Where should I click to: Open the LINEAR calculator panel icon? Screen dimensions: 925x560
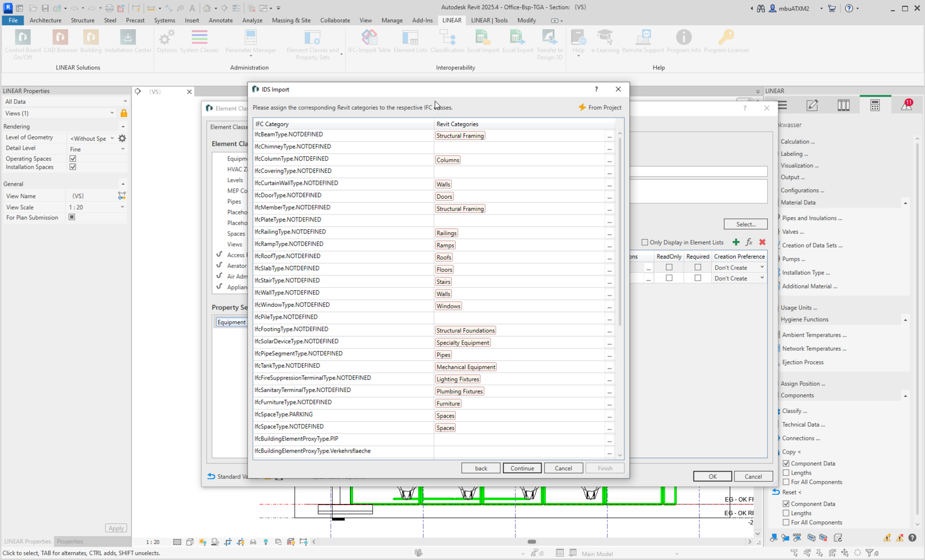tap(875, 105)
